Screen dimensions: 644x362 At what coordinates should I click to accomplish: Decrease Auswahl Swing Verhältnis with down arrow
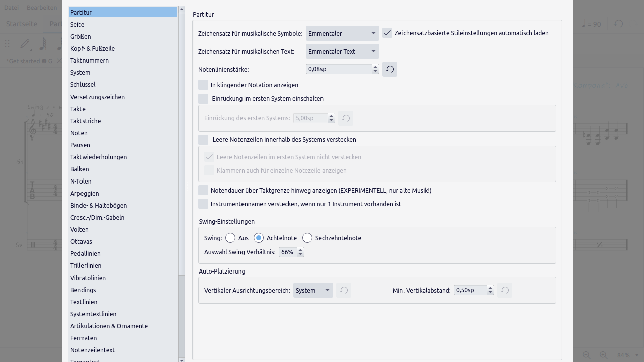coord(300,254)
